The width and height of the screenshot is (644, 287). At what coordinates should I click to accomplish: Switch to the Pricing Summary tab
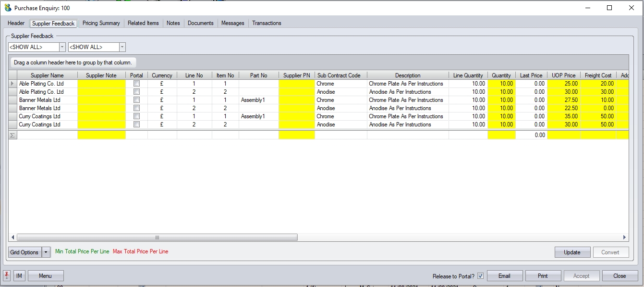tap(101, 23)
